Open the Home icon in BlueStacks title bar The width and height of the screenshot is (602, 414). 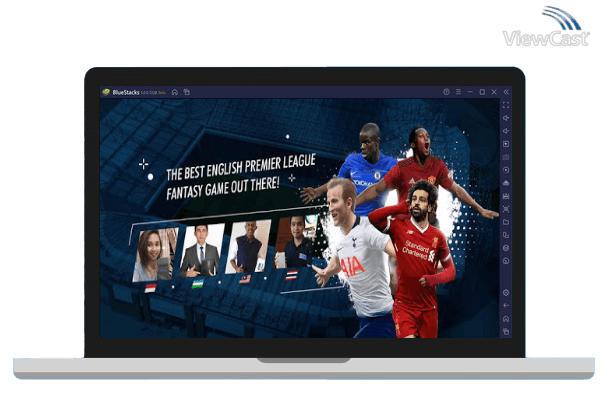[x=175, y=92]
